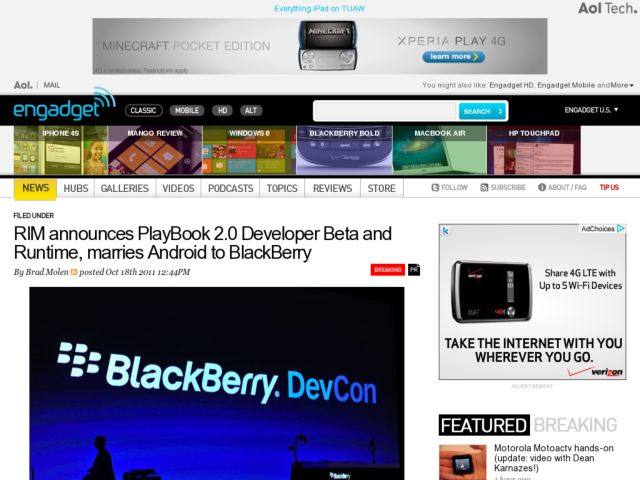The width and height of the screenshot is (640, 480).
Task: Open the Hubs menu
Action: (76, 188)
